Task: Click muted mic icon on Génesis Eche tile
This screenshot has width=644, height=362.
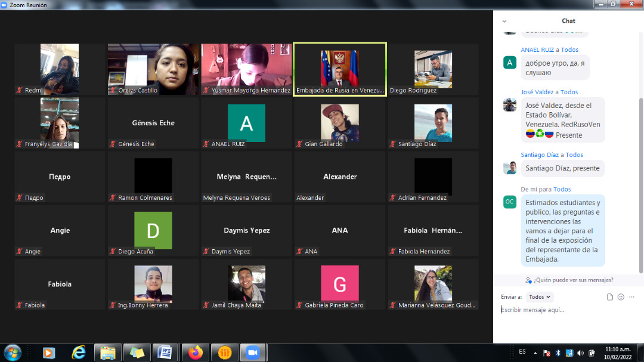Action: [113, 144]
